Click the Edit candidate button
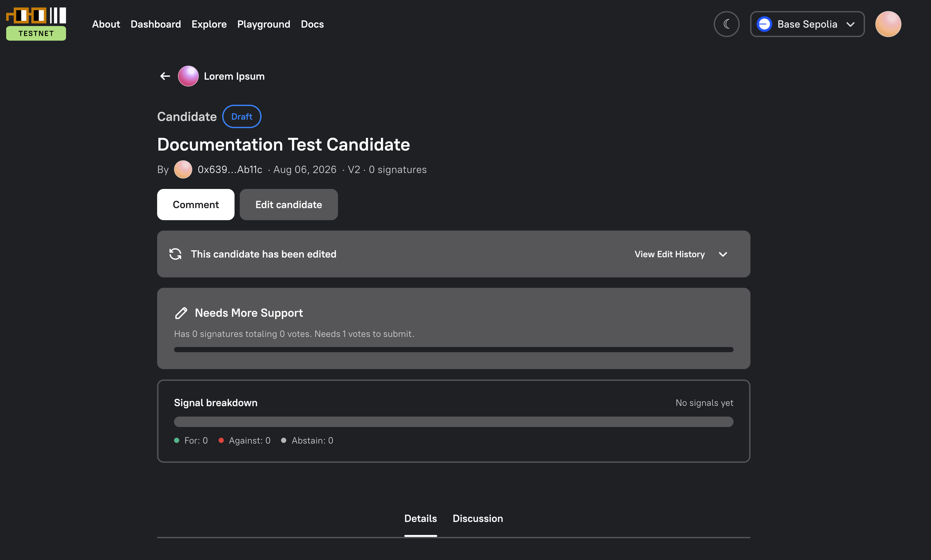Viewport: 931px width, 560px height. point(289,205)
